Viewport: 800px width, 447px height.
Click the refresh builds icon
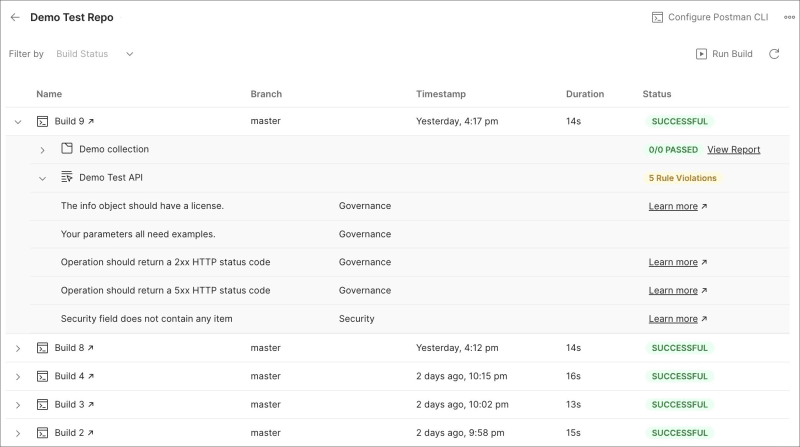coord(774,54)
